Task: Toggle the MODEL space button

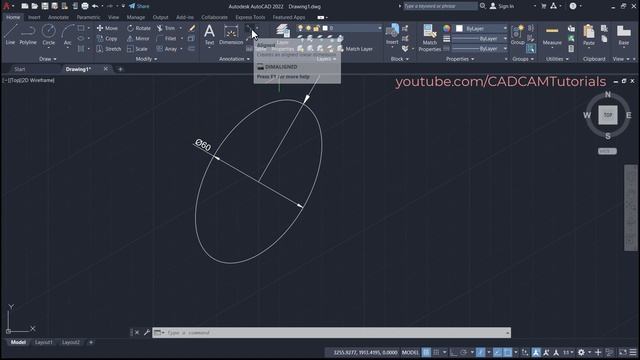Action: coord(410,352)
